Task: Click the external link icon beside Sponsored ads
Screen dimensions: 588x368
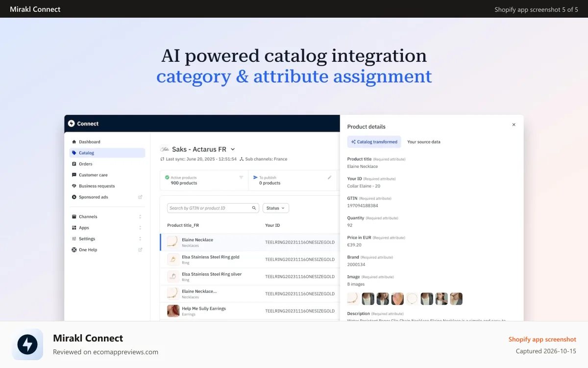Action: (140, 197)
